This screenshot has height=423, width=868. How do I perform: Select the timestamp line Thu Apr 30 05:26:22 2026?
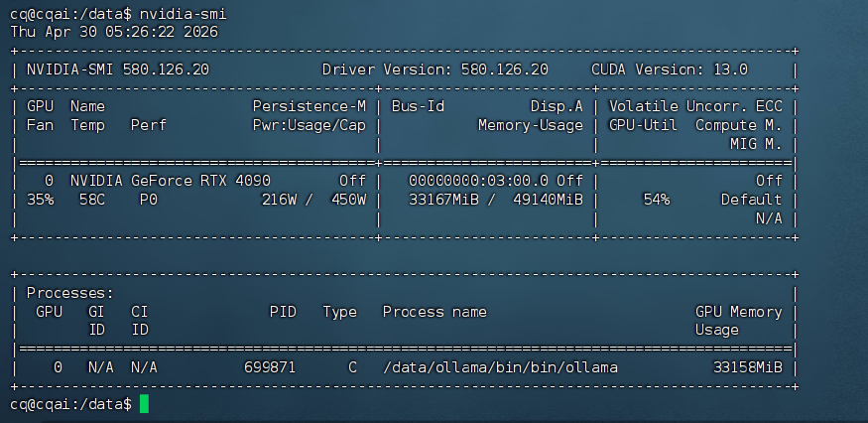(x=114, y=32)
